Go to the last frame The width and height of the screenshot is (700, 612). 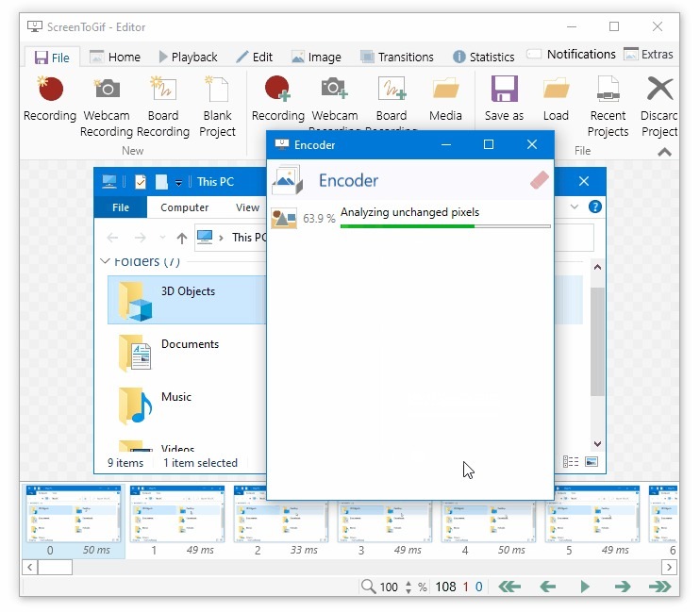(659, 587)
